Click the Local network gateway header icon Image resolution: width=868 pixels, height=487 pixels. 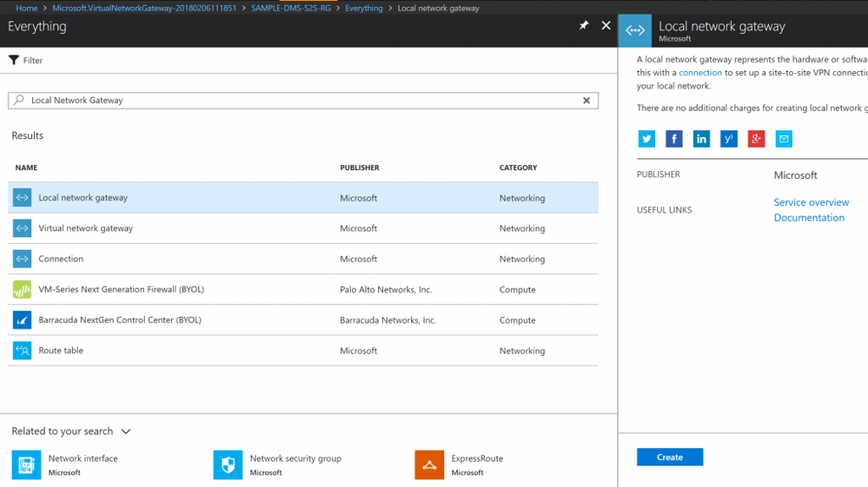tap(635, 30)
